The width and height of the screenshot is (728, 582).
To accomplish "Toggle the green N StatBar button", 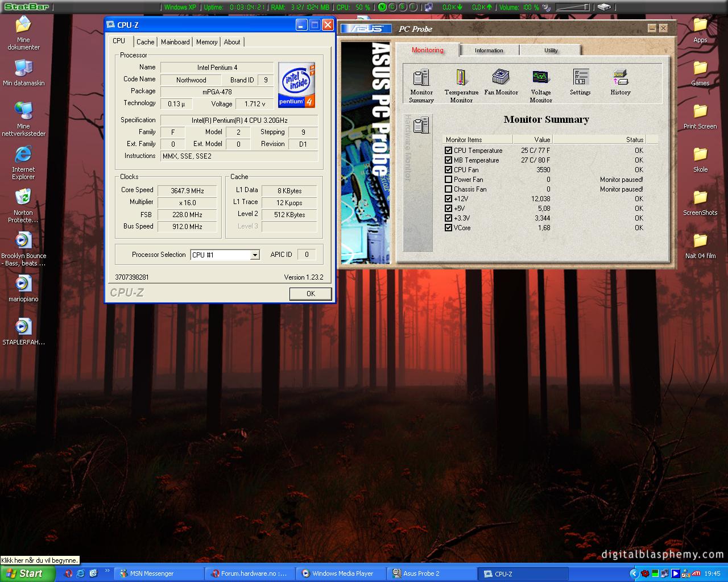I will [382, 7].
